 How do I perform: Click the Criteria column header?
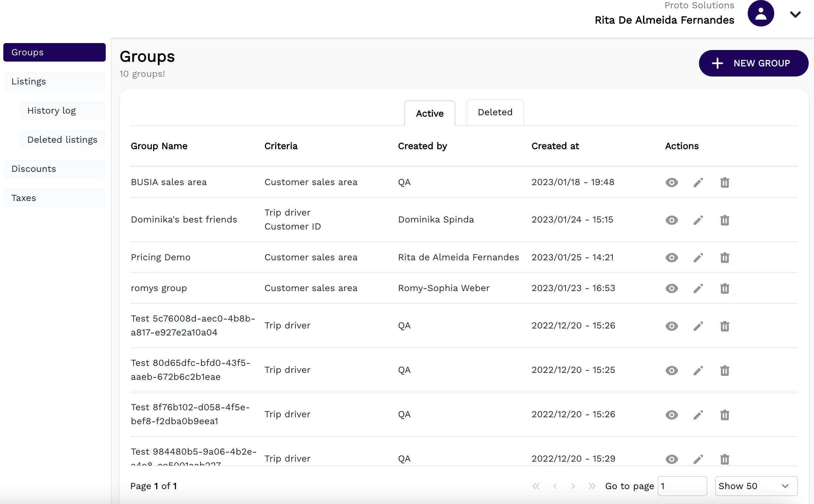(x=281, y=146)
